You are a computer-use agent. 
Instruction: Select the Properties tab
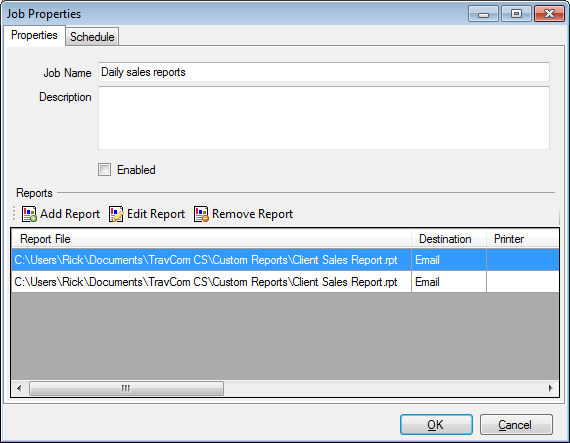coord(34,35)
